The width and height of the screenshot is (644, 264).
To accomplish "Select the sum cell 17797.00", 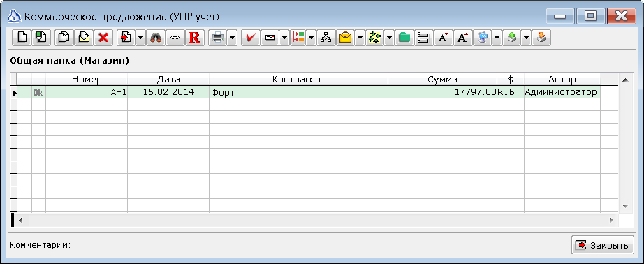I will [442, 92].
